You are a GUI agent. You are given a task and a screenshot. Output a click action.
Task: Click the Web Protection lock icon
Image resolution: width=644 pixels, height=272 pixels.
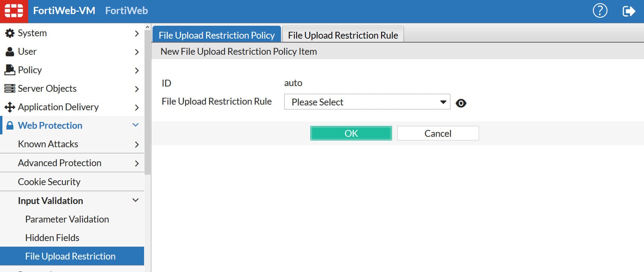(10, 126)
